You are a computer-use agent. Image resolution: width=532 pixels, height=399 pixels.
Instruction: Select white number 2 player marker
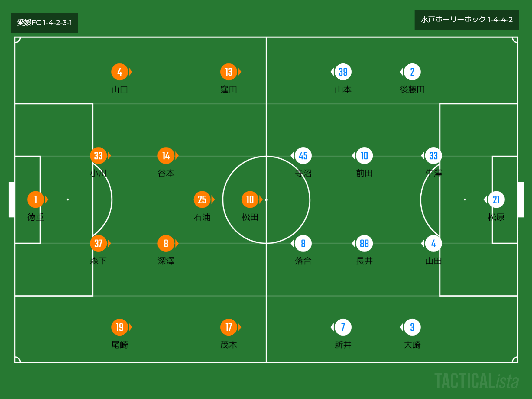(412, 72)
